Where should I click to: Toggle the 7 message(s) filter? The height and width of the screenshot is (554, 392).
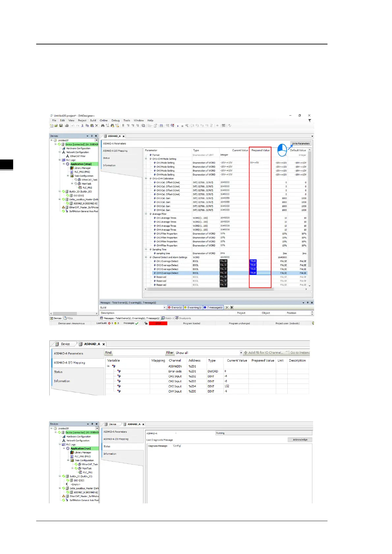213,308
